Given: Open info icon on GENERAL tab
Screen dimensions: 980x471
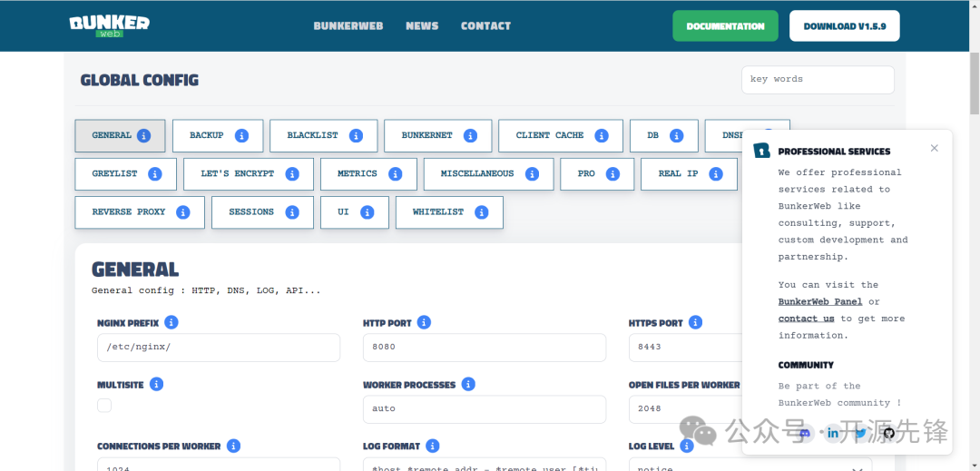Looking at the screenshot, I should 143,135.
